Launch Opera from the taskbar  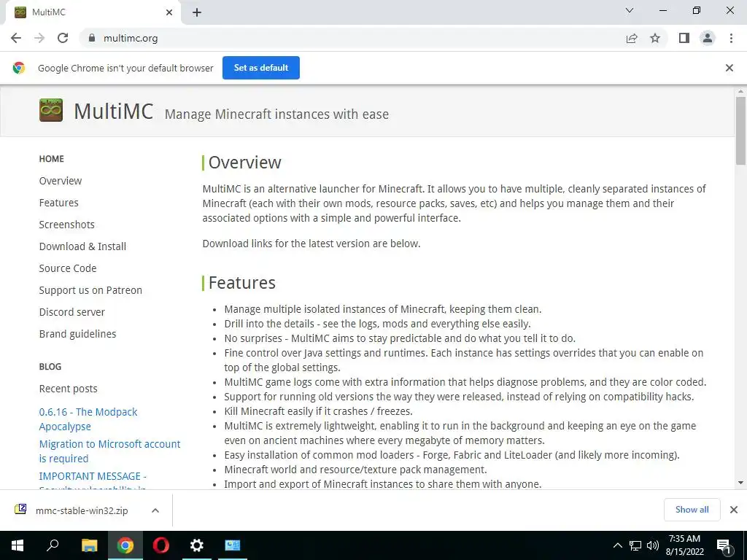click(161, 545)
